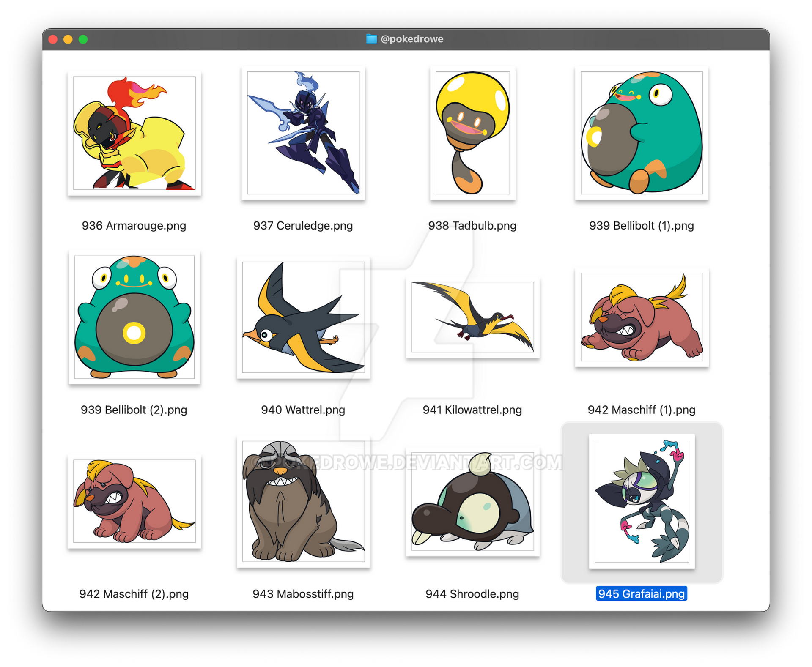Image resolution: width=812 pixels, height=667 pixels.
Task: Select the 936 Armarouge thumbnail image
Action: coord(134,133)
